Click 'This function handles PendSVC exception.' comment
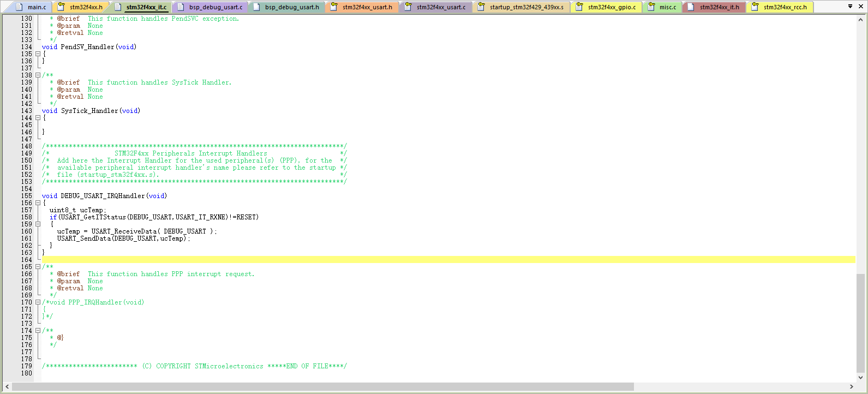868x394 pixels. (x=164, y=19)
